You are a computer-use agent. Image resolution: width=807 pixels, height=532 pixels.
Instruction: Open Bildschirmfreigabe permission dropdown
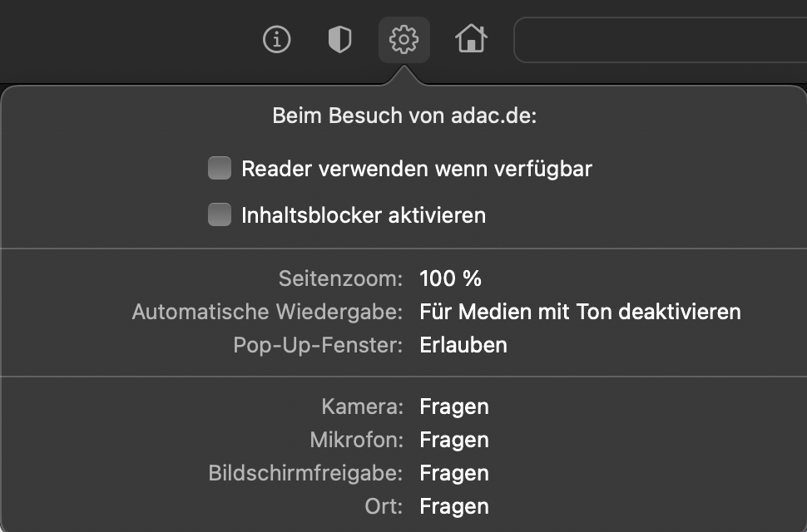pos(454,473)
